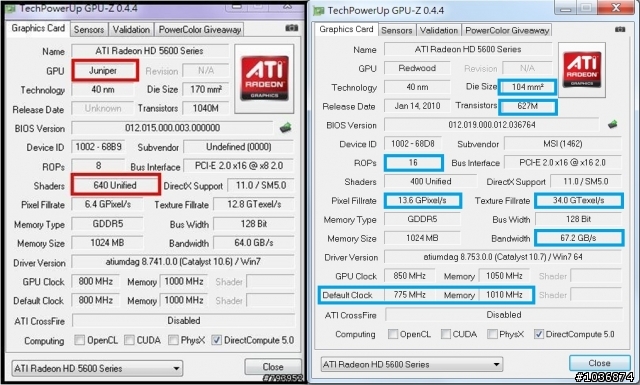Toggle OpenCL checkbox in right window
The width and height of the screenshot is (640, 385).
[x=393, y=334]
